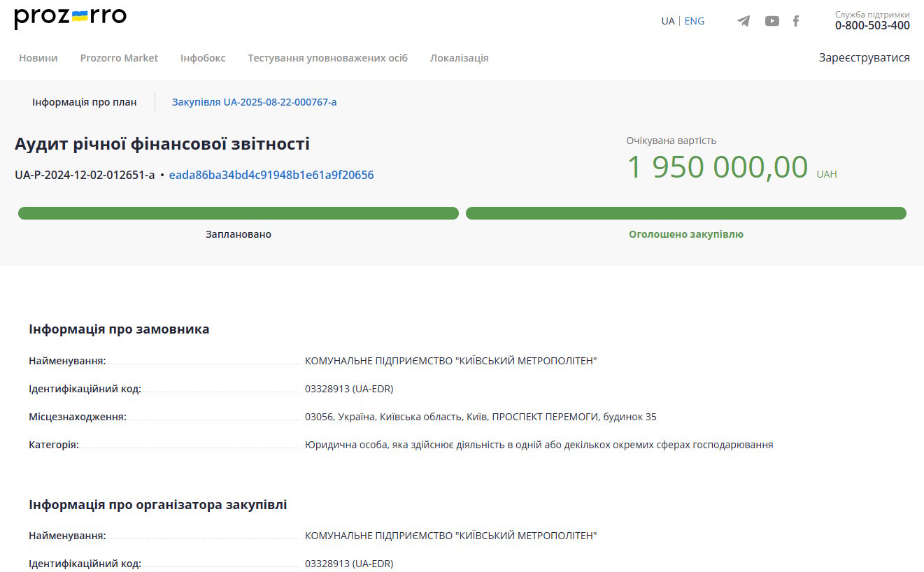The width and height of the screenshot is (924, 572).
Task: Switch language to ENG
Action: 694,21
